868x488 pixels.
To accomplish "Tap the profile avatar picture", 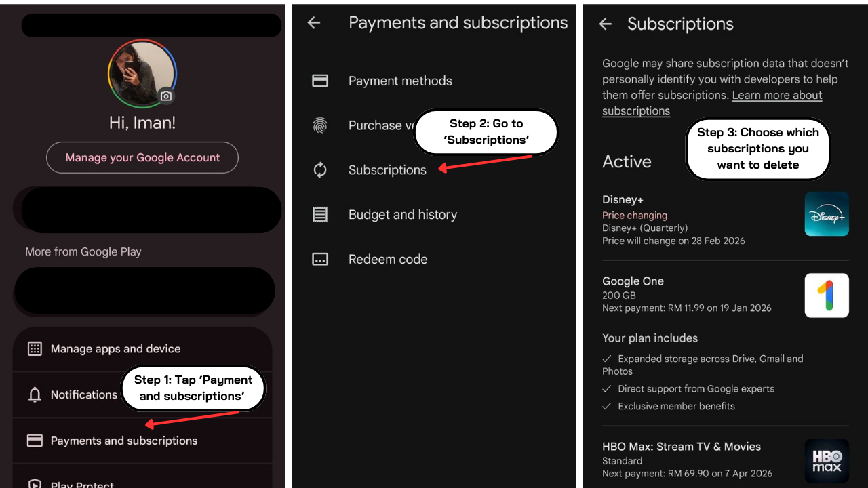I will pyautogui.click(x=142, y=73).
